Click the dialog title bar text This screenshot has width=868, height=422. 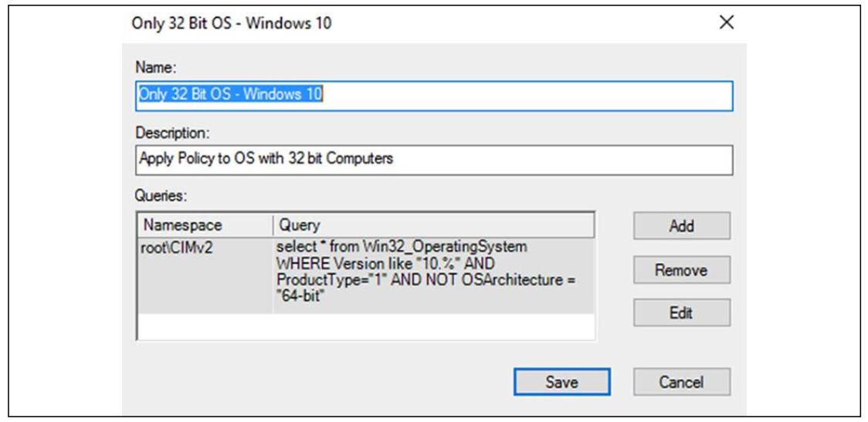click(232, 23)
